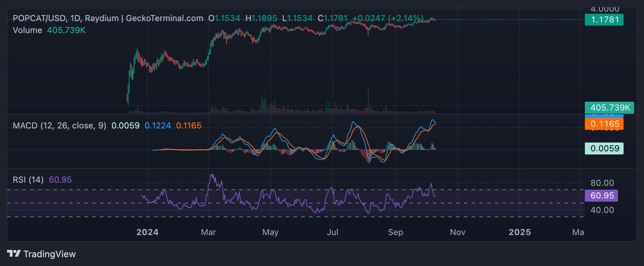Image resolution: width=644 pixels, height=266 pixels.
Task: Click the 80.00 RSI axis value
Action: (x=602, y=183)
